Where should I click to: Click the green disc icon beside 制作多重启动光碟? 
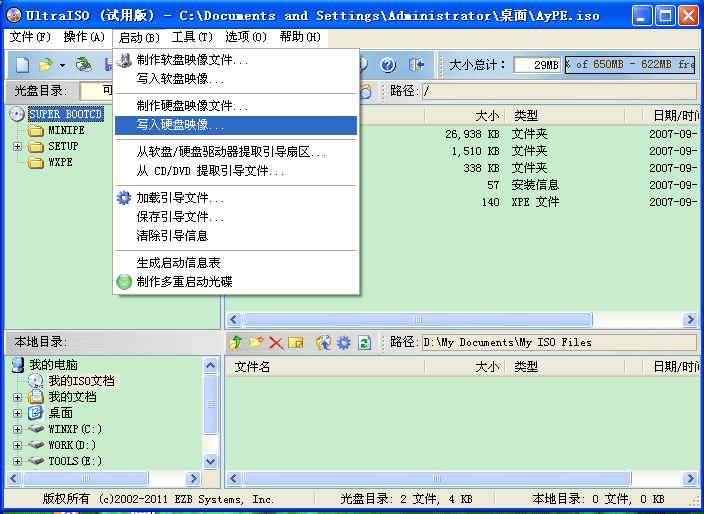click(x=124, y=281)
